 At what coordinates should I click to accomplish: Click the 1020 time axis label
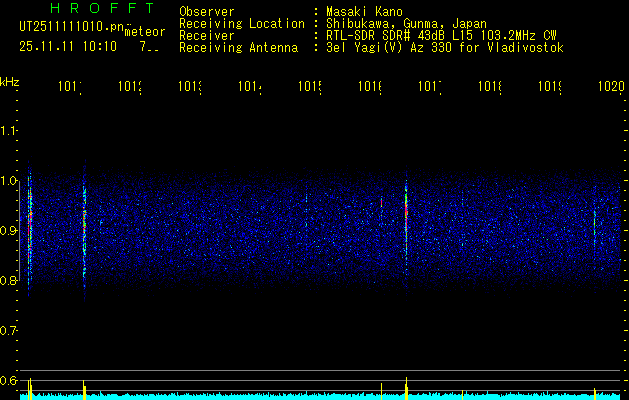click(x=611, y=87)
